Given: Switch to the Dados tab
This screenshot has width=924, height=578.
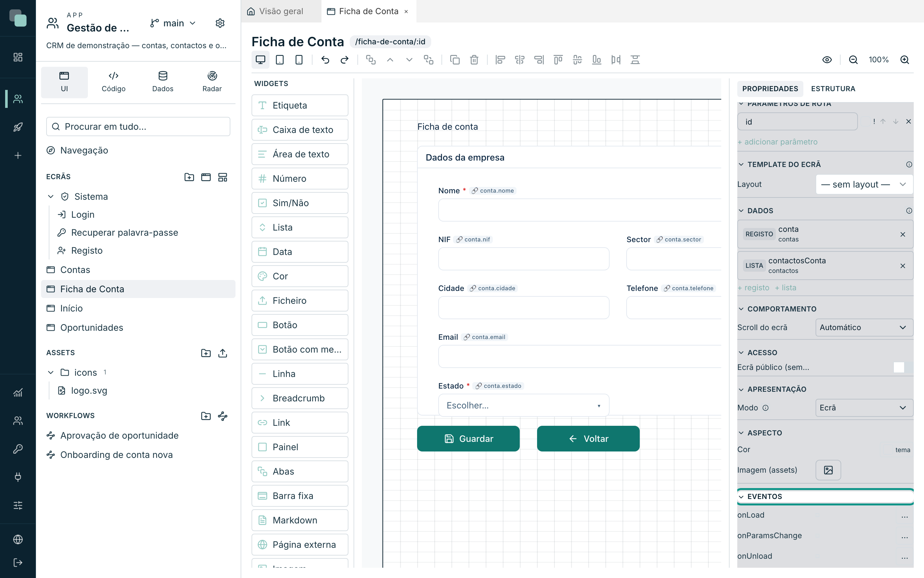Looking at the screenshot, I should coord(163,82).
